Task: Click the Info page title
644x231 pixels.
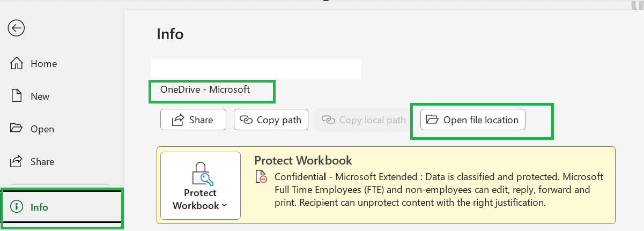Action: point(170,34)
